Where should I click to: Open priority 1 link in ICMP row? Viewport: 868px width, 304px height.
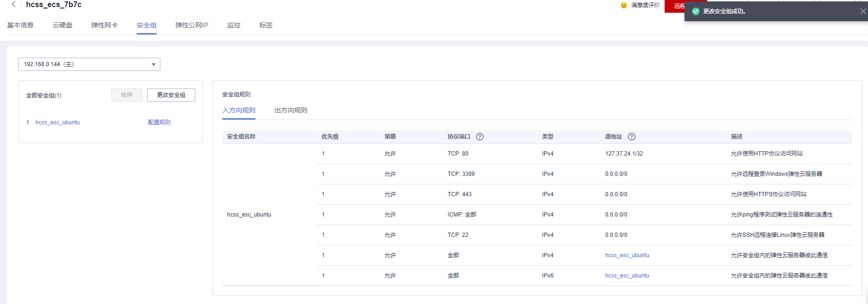tap(323, 215)
